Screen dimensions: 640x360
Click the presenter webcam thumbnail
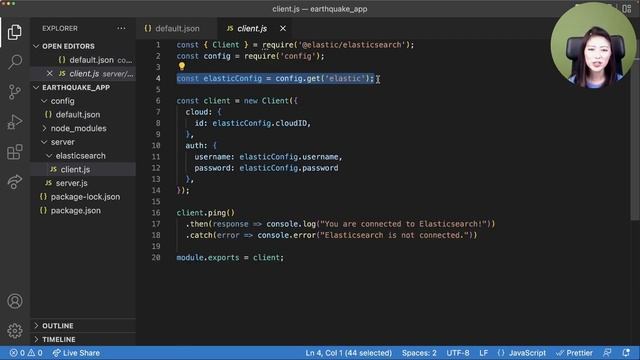[x=593, y=45]
